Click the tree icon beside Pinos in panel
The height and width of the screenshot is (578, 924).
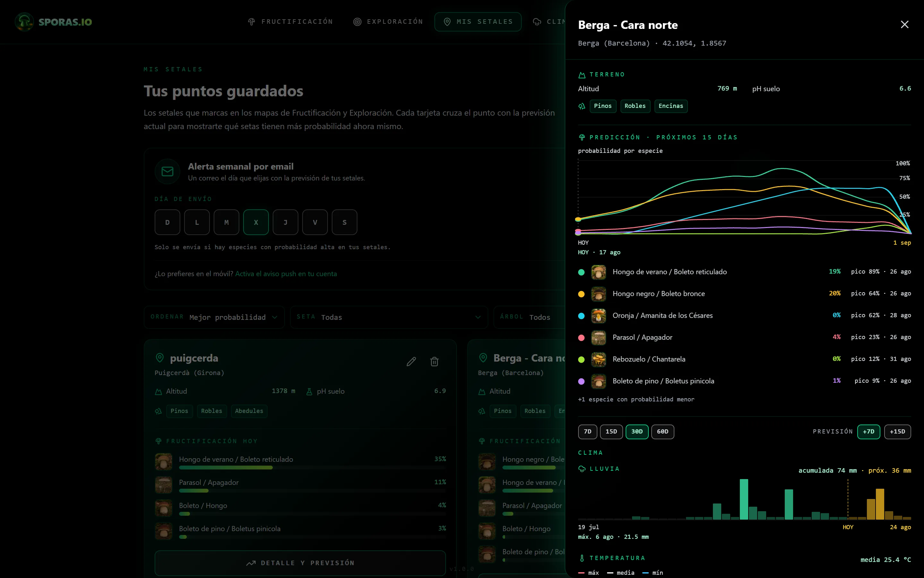point(582,106)
